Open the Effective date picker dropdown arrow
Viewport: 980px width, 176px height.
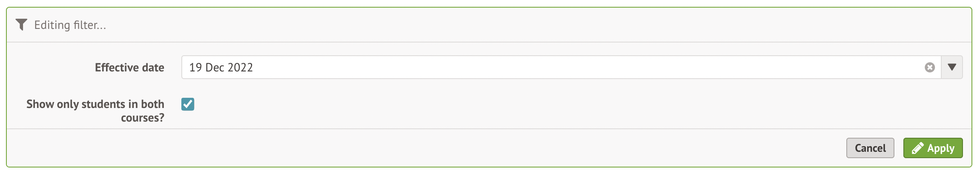pyautogui.click(x=952, y=68)
